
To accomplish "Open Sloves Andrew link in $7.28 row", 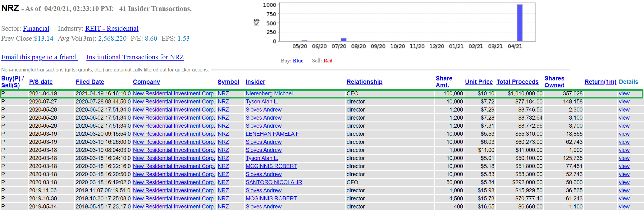I will (x=263, y=118).
